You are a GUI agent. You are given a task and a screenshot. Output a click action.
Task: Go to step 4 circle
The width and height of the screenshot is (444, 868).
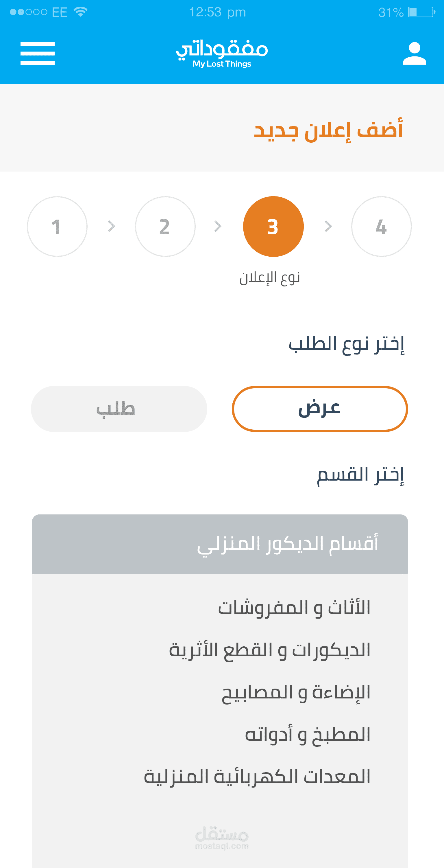tap(381, 227)
